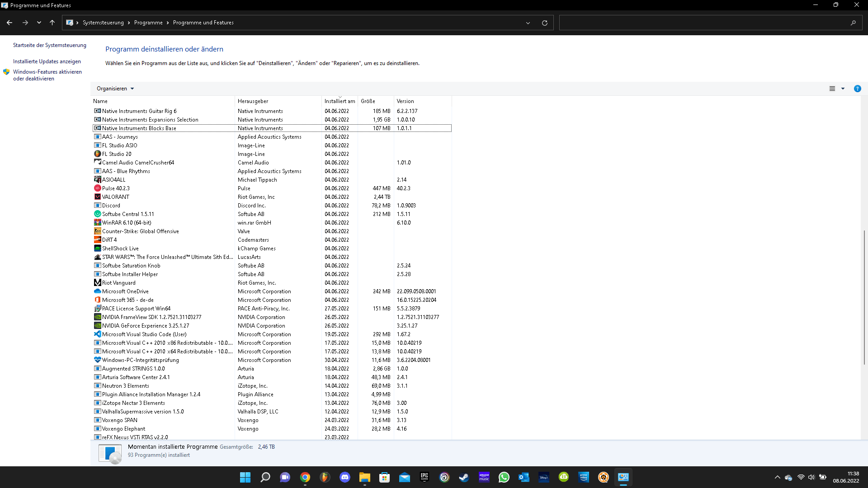
Task: Click the Softube Central 1.5.11 icon
Action: [97, 214]
